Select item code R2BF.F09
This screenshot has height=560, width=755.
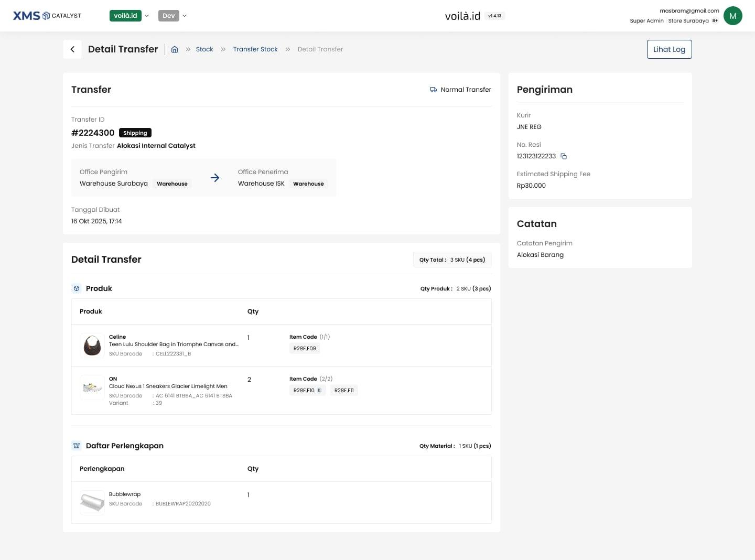pos(305,348)
